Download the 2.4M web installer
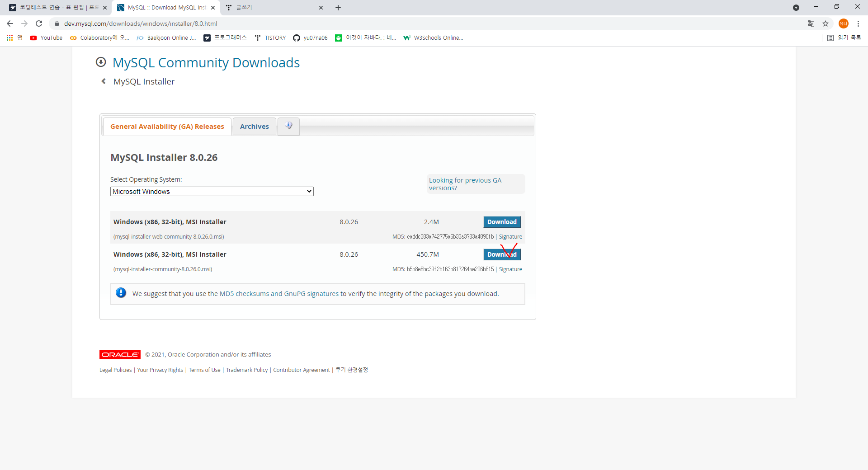Viewport: 868px width, 470px height. [502, 222]
